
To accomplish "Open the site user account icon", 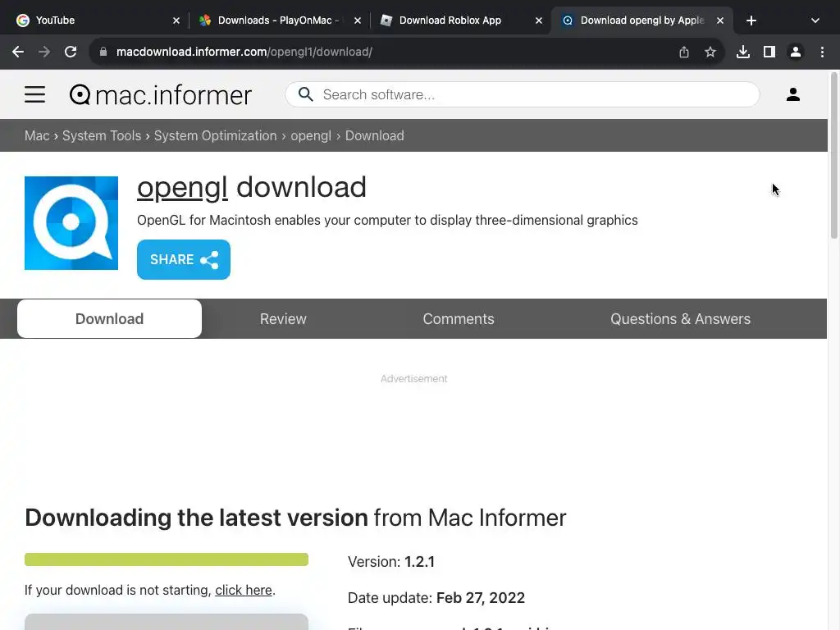I will coord(793,94).
